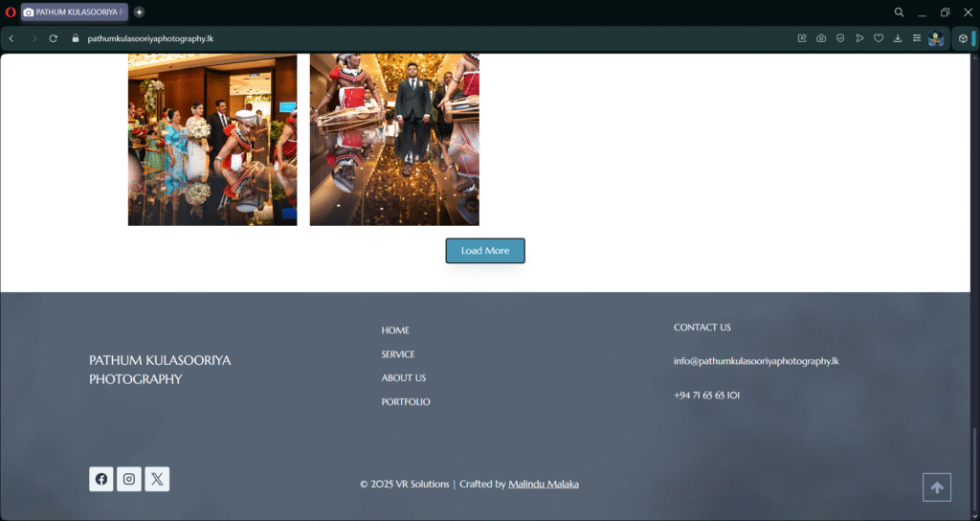
Task: Go to ABOUT US footer link
Action: (404, 377)
